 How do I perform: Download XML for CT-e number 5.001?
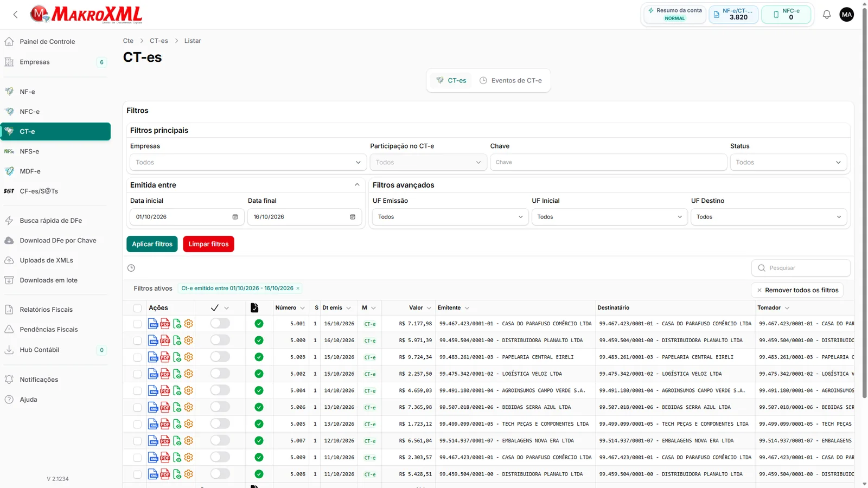pos(153,324)
